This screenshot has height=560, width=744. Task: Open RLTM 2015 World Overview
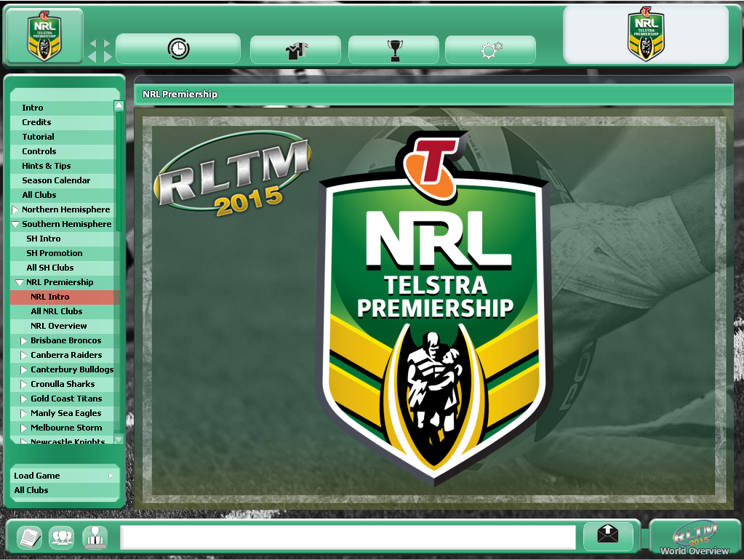click(694, 537)
